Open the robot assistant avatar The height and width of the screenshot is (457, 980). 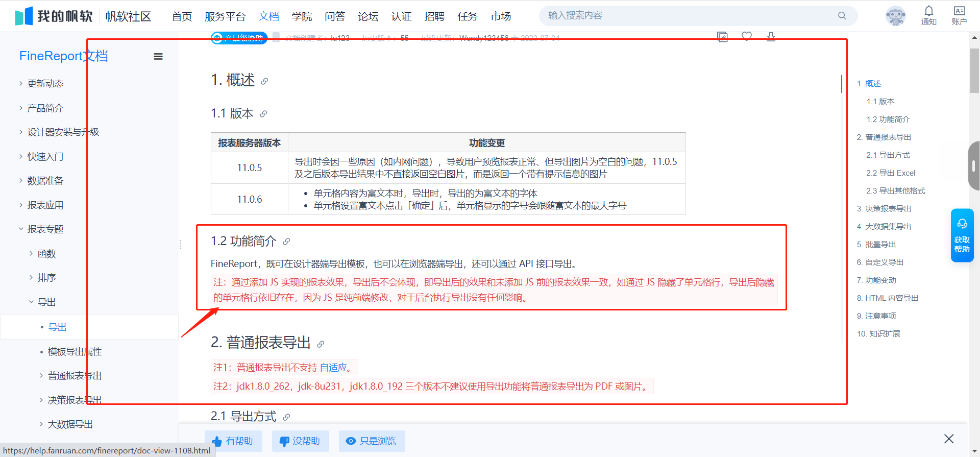[895, 16]
